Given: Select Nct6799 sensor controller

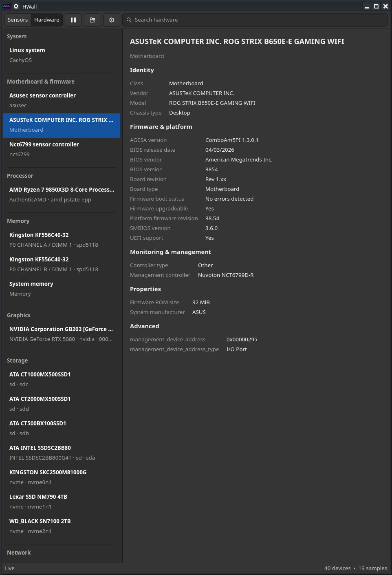Looking at the screenshot, I should click(x=62, y=149).
